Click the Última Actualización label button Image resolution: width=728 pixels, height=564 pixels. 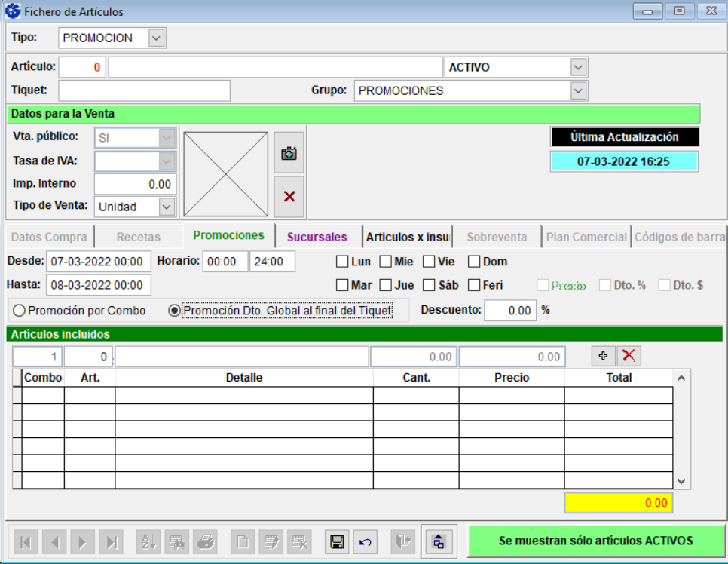625,137
